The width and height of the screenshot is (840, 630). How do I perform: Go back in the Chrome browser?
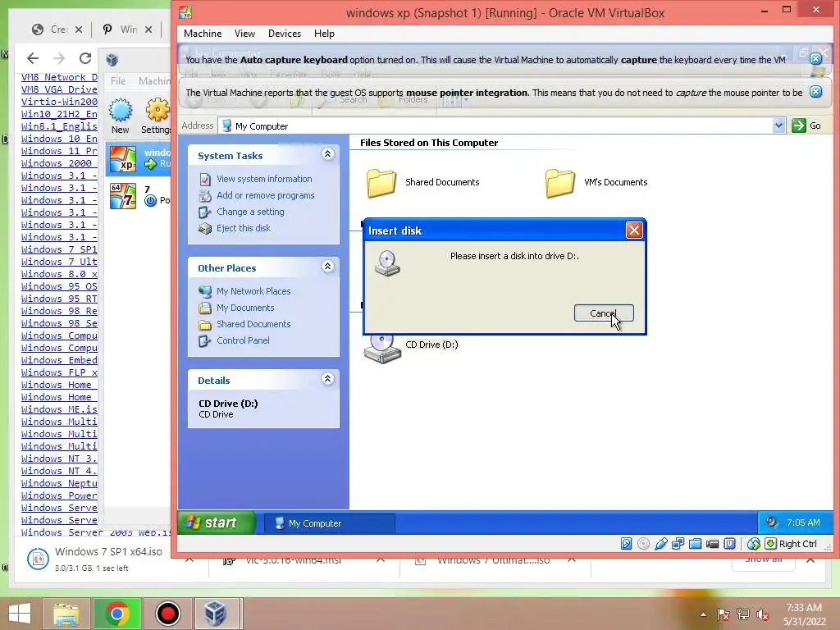coord(33,58)
